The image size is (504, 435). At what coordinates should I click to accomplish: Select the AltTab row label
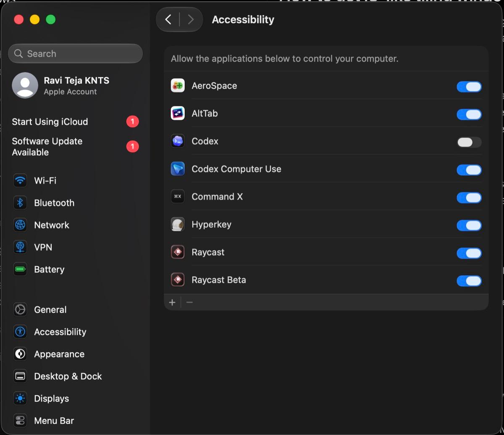205,113
